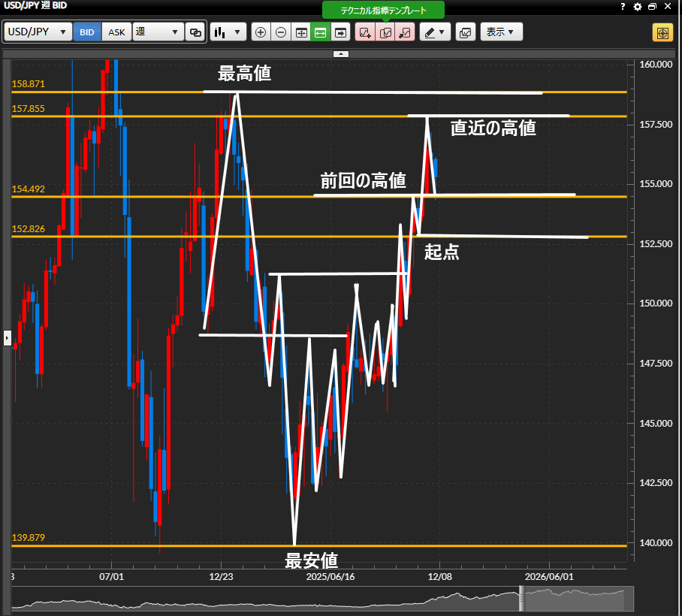Expand the chart type candlestick dropdown

228,32
